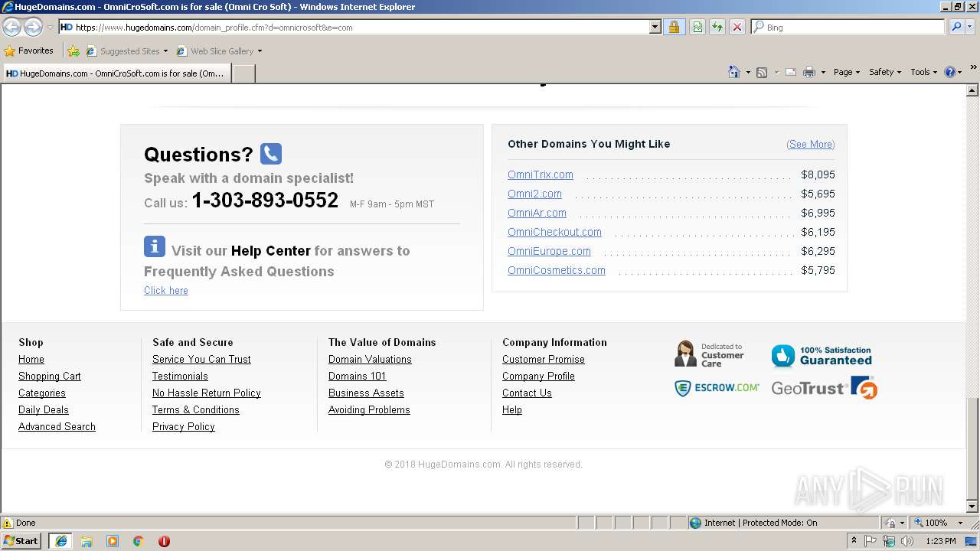Image resolution: width=980 pixels, height=551 pixels.
Task: Open the Advanced Search footer link
Action: coord(57,426)
